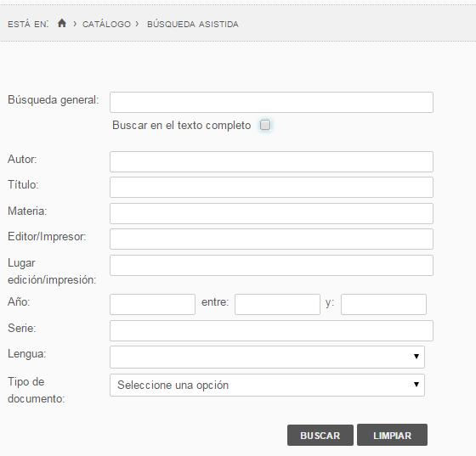This screenshot has width=476, height=456.
Task: Reset fields with the Limpiar button
Action: point(392,435)
